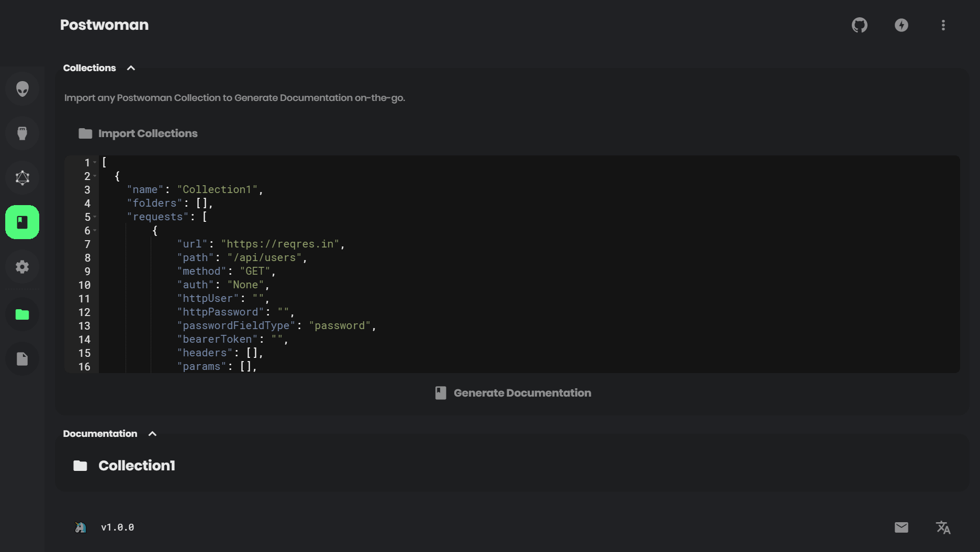The image size is (980, 552).
Task: Click the "httpUser" key in editor
Action: pos(208,298)
